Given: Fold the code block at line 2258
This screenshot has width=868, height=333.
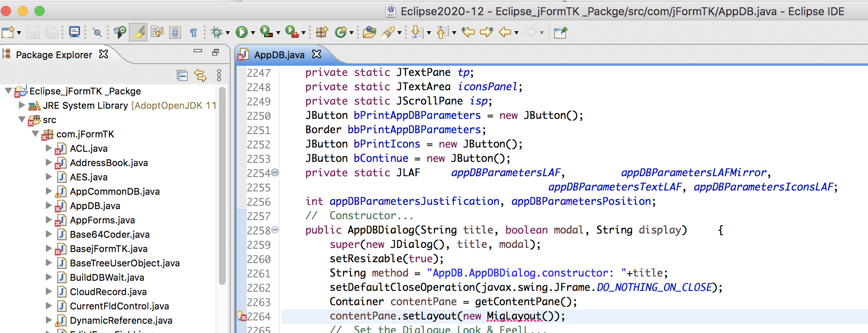Looking at the screenshot, I should [x=275, y=230].
